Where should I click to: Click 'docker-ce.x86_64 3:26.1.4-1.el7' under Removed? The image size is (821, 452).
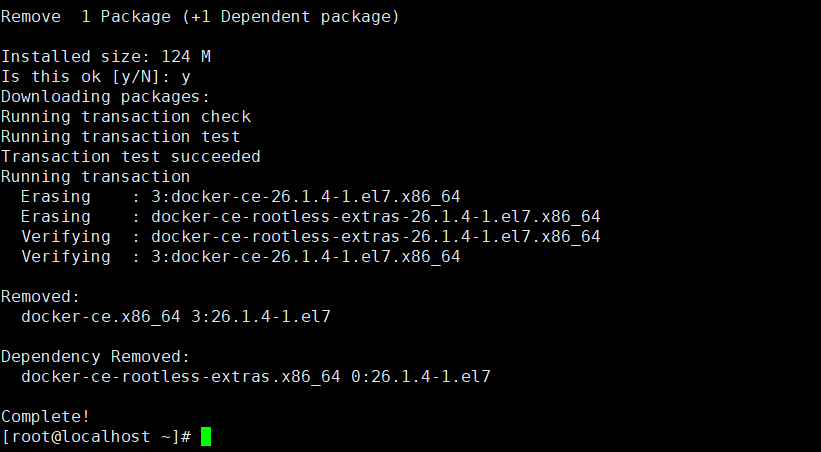coord(176,316)
